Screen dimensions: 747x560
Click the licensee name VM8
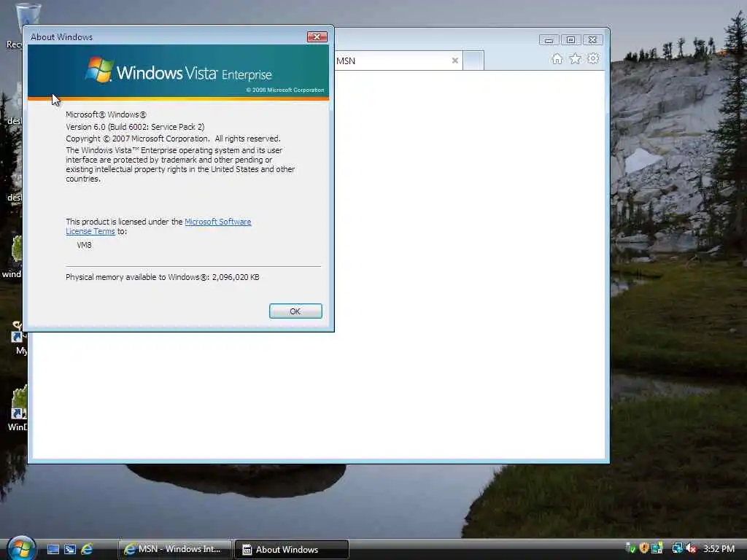point(84,245)
